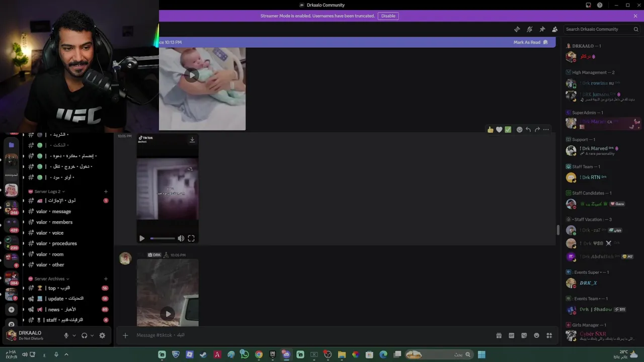Open Discord inbox icon in title bar
Screen dimensions: 644x362
588,5
